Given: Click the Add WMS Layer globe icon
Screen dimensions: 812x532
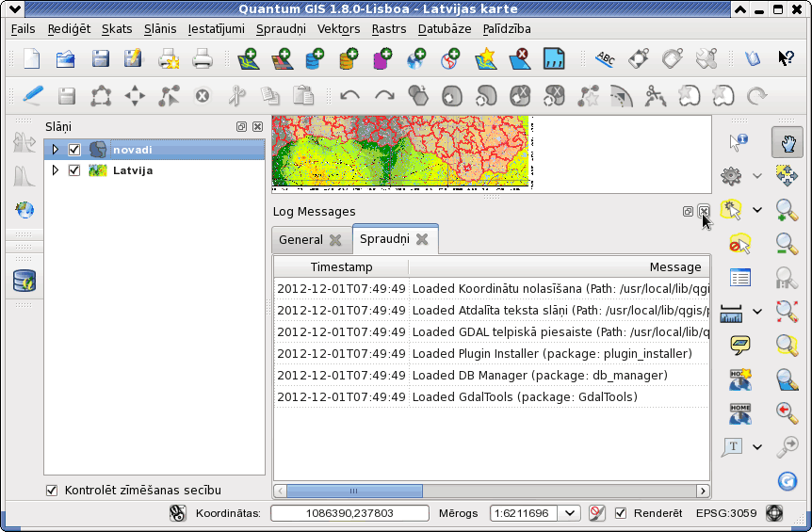Looking at the screenshot, I should pyautogui.click(x=415, y=58).
